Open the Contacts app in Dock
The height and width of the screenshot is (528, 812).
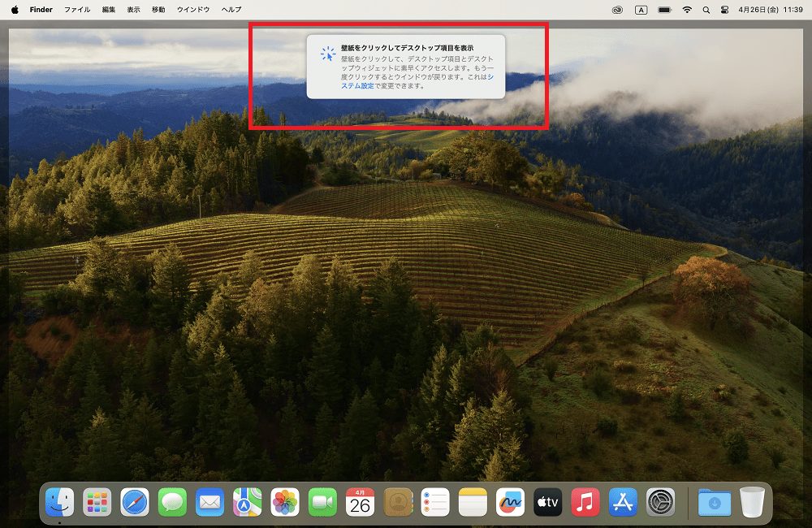(398, 502)
